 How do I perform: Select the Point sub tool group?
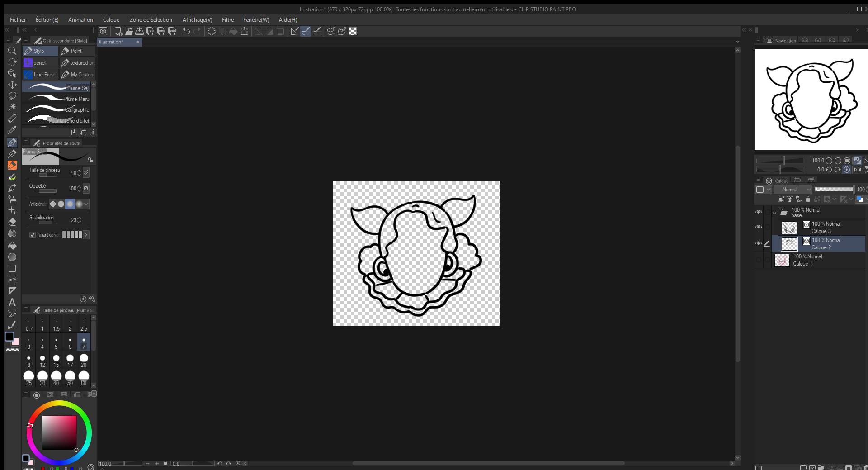(x=78, y=51)
